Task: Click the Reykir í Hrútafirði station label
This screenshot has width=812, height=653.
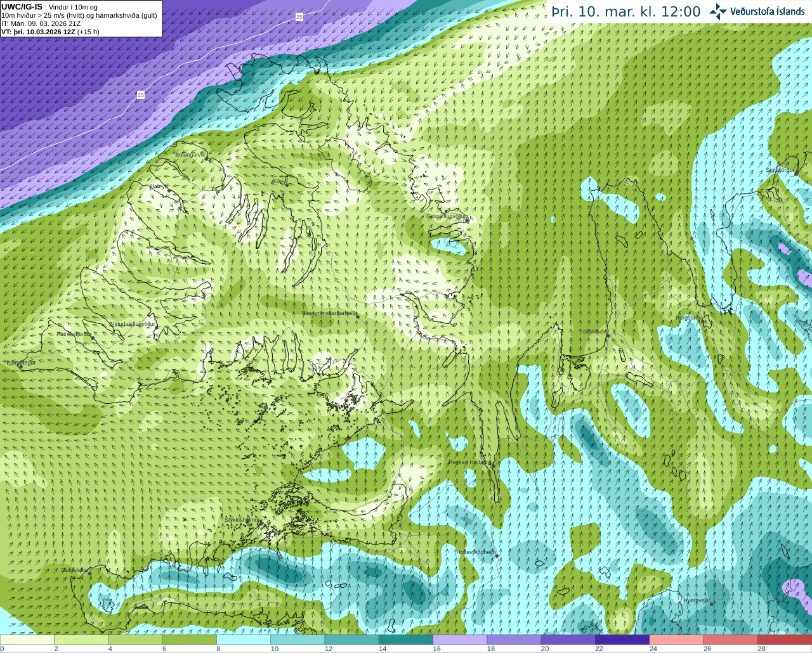Action: 470,462
